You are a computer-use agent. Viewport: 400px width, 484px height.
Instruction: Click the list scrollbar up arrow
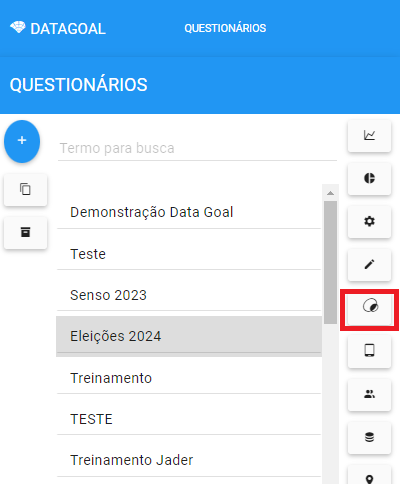331,193
